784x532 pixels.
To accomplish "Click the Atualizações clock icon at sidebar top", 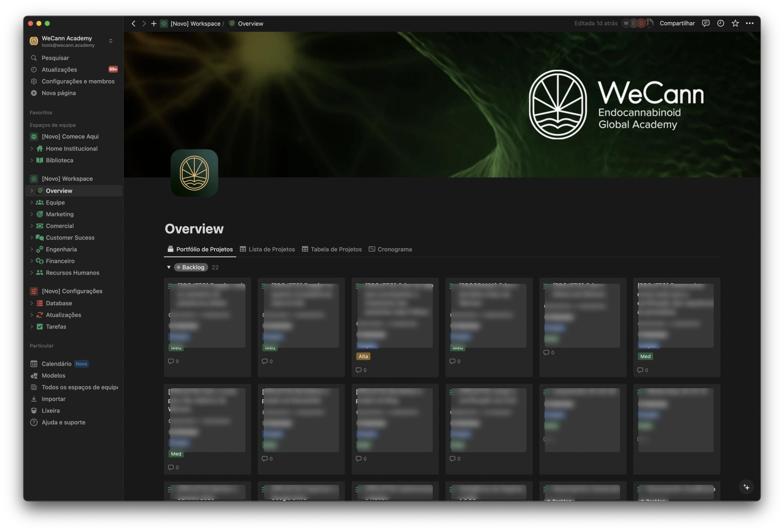I will pos(34,69).
